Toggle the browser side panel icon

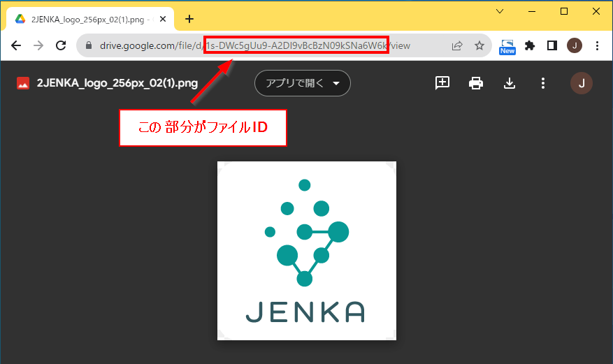pos(552,45)
